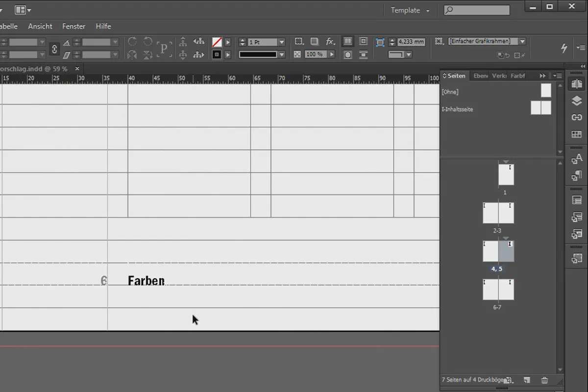
Task: Click the delete selected pages trash icon
Action: click(544, 380)
